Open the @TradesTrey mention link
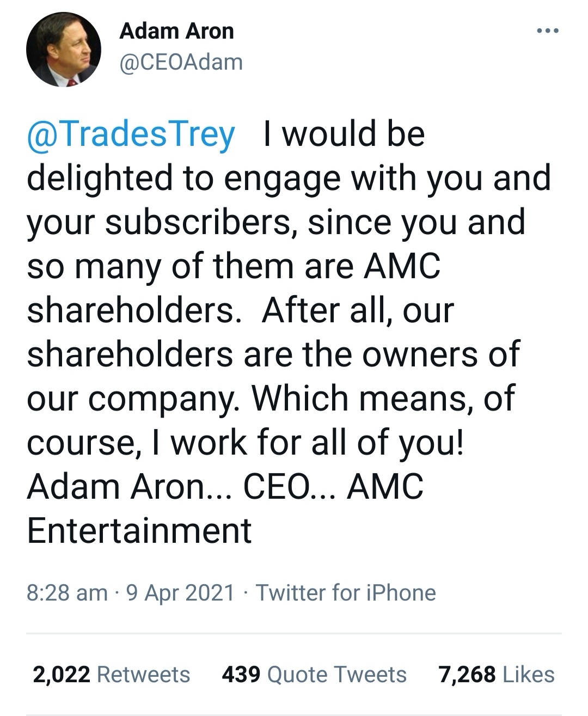The height and width of the screenshot is (716, 588). [131, 134]
